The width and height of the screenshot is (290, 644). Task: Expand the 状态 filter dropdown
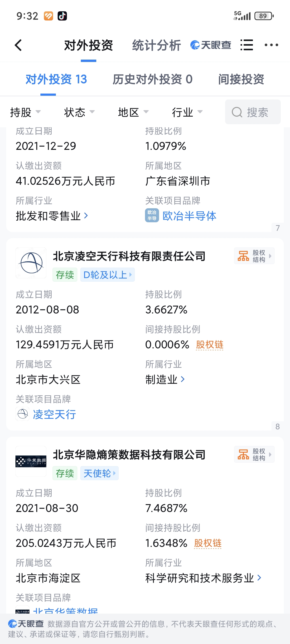(x=79, y=112)
